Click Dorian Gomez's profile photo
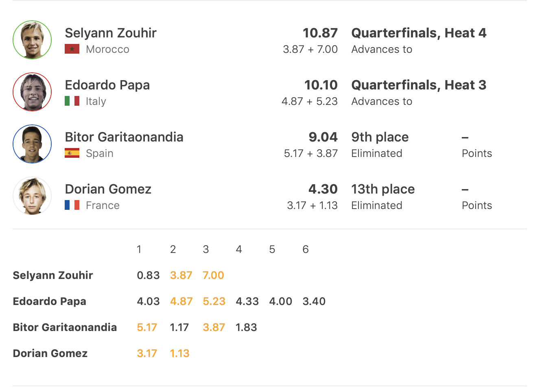The width and height of the screenshot is (533, 392). pyautogui.click(x=32, y=196)
